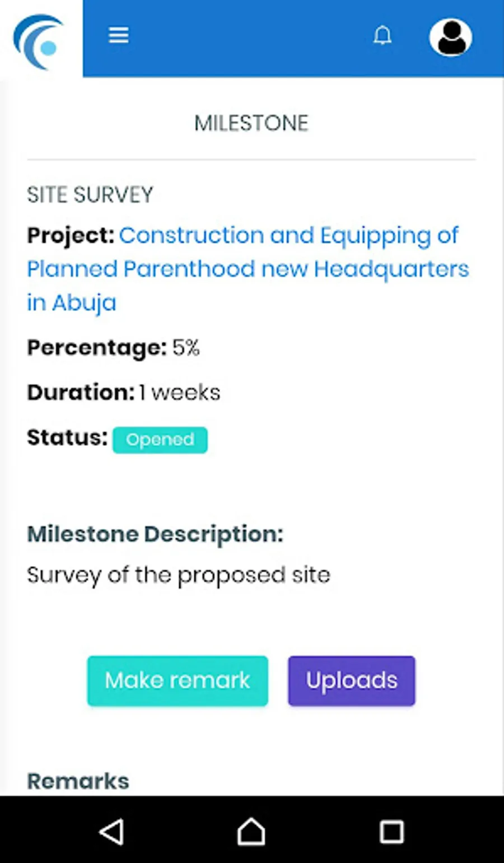The height and width of the screenshot is (863, 504).
Task: Select the SITE SURVEY heading
Action: (90, 195)
